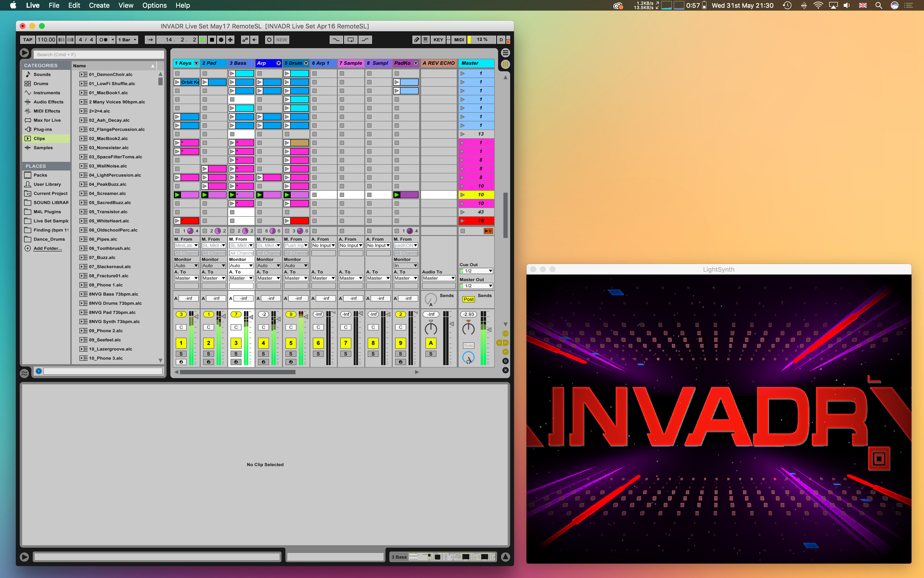This screenshot has width=924, height=578.
Task: Toggle the Automation Arm button
Action: [245, 40]
